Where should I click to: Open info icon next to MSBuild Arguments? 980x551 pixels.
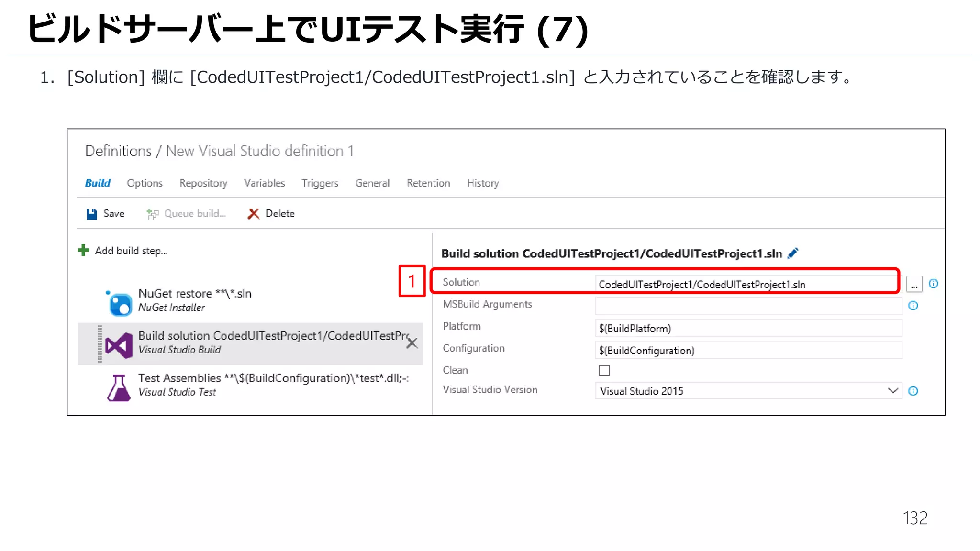(x=913, y=306)
